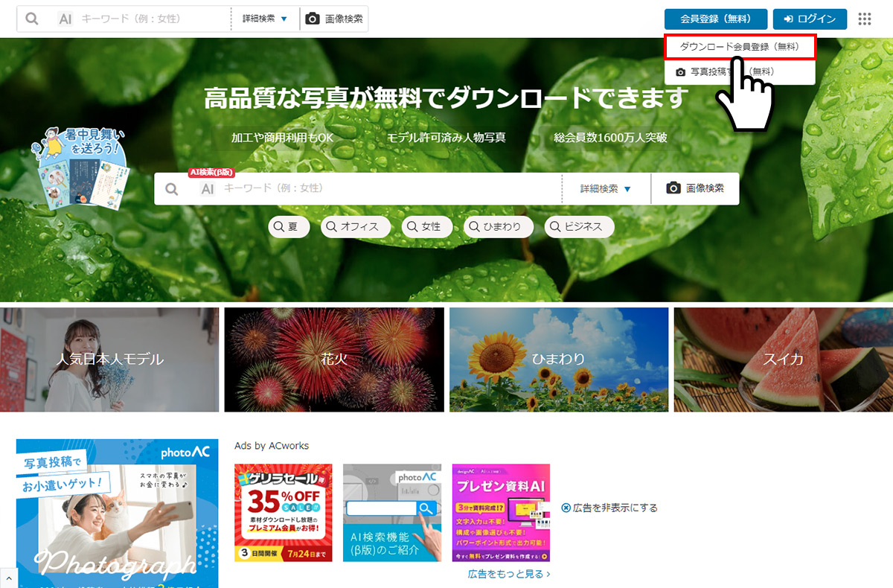Open the 花火 category tile

334,359
